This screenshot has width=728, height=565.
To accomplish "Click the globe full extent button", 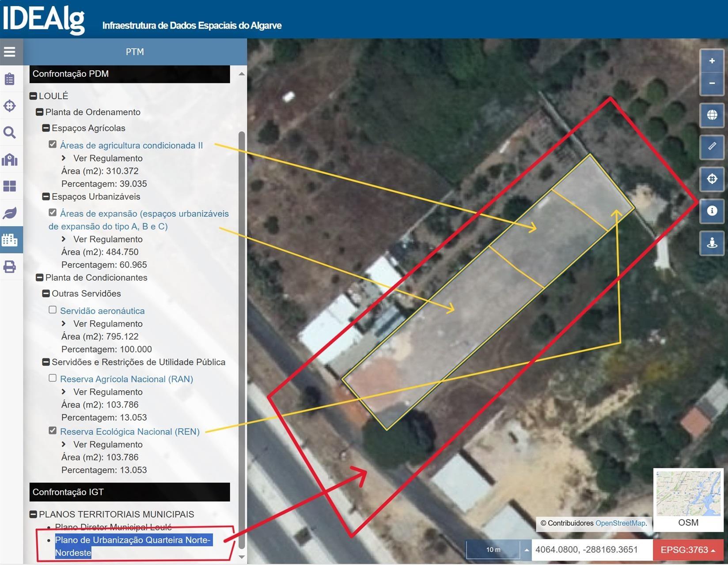I will tap(712, 115).
